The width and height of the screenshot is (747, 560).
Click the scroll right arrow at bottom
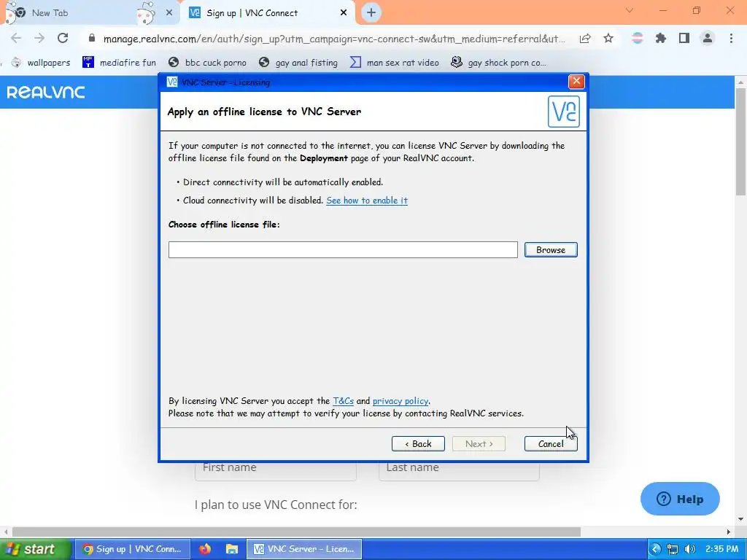729,532
